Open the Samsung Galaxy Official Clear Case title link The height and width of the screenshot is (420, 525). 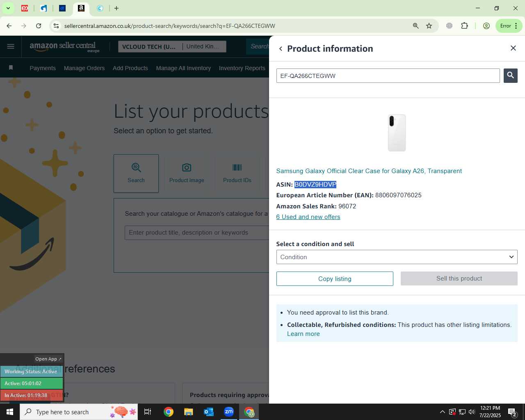[369, 171]
